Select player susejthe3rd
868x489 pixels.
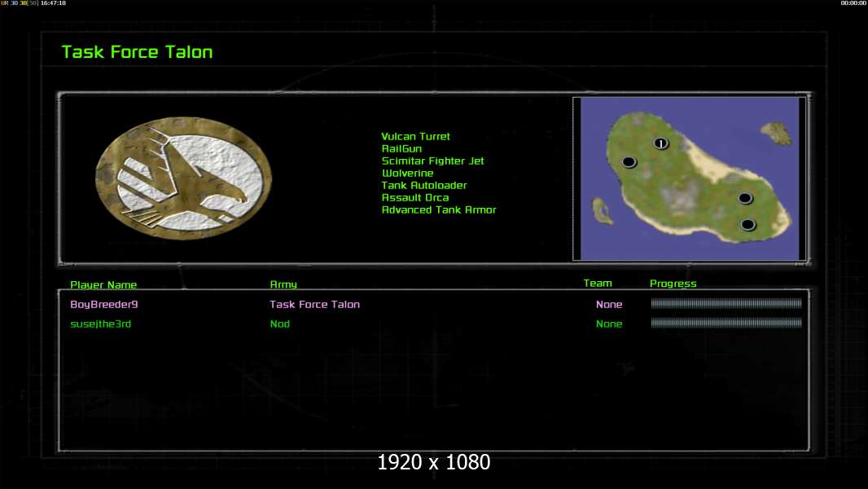[101, 324]
